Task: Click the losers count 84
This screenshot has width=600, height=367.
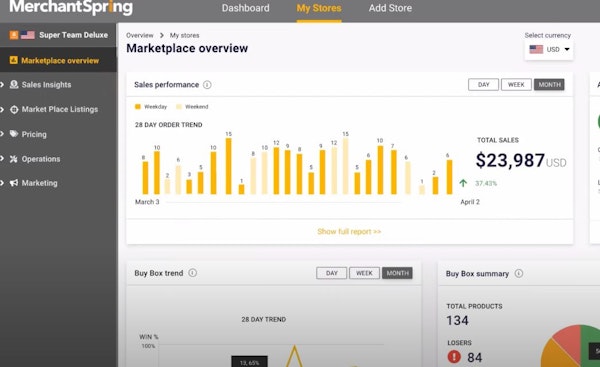Action: (474, 357)
